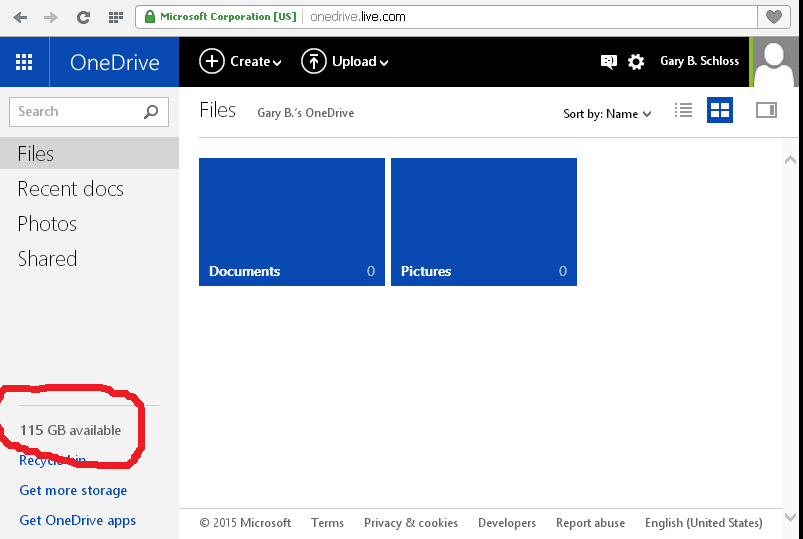Viewport: 803px width, 539px height.
Task: Open the Create dropdown menu
Action: coord(240,61)
